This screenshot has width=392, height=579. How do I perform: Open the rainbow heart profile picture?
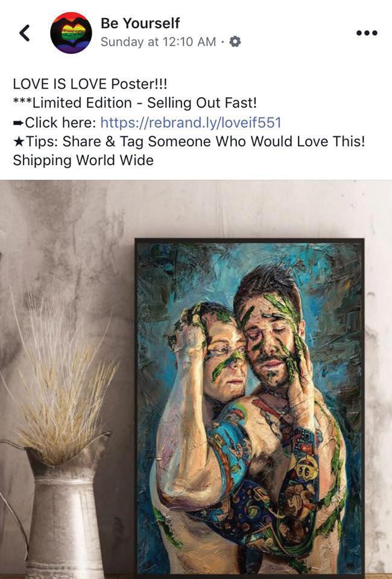pyautogui.click(x=71, y=33)
